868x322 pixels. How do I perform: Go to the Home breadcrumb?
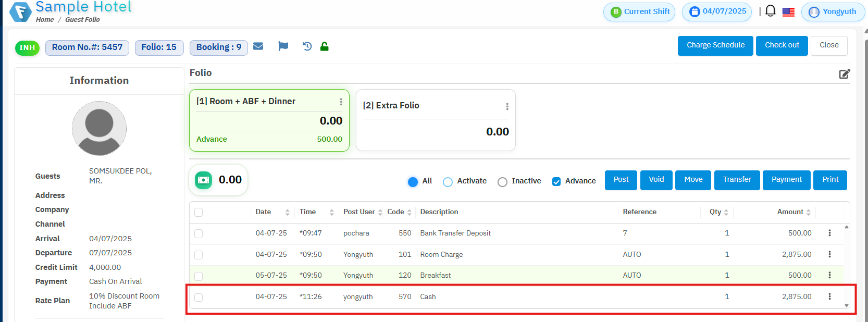click(x=45, y=20)
